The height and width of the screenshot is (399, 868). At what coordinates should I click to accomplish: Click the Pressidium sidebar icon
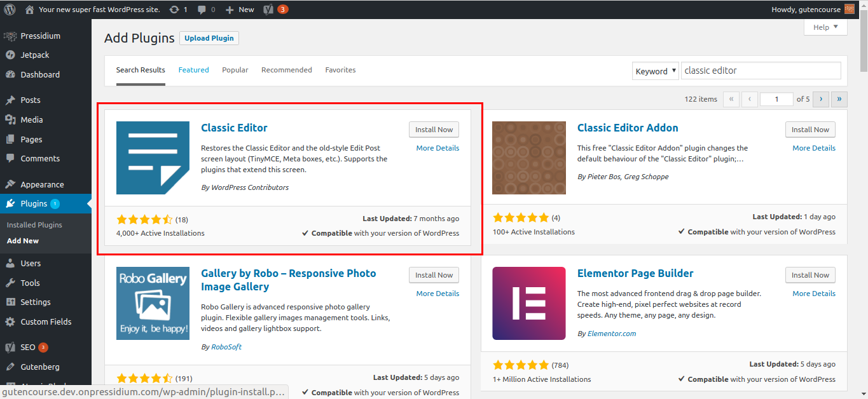(x=10, y=36)
